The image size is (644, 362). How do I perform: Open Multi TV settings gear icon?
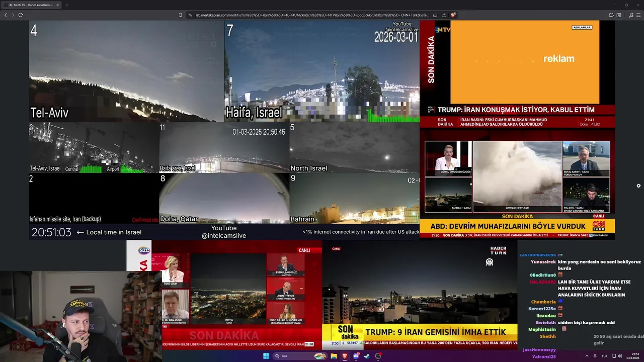638,186
